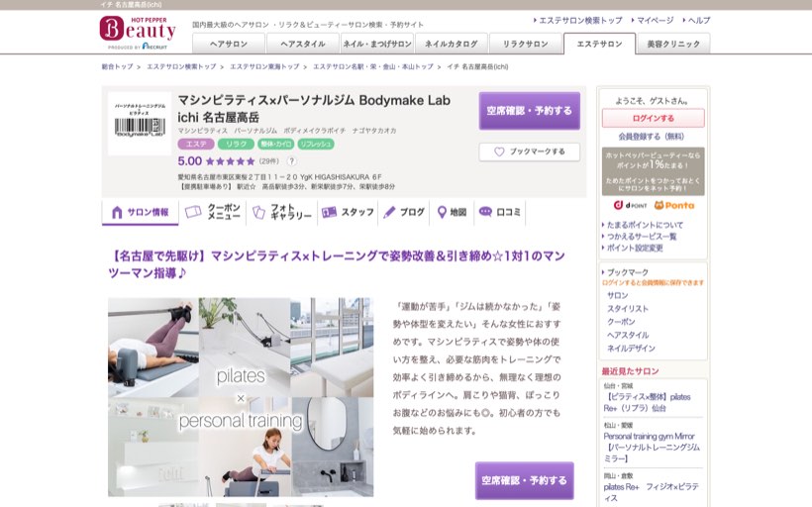This screenshot has width=812, height=507.
Task: Click the リラク category tag
Action: (x=236, y=144)
